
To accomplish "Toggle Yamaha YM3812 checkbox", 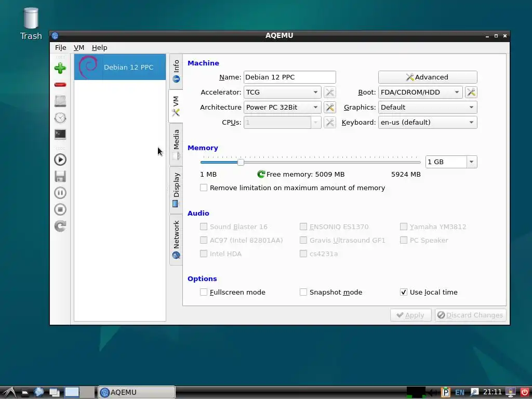I will (403, 227).
